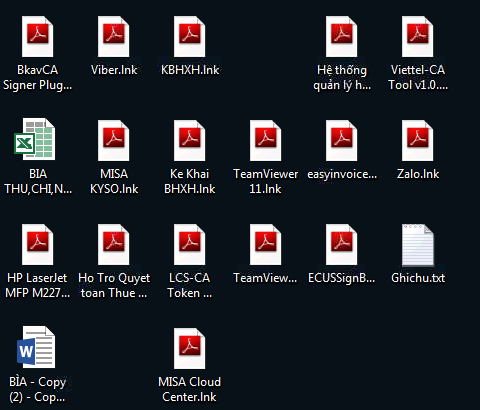Viewport: 480px width, 410px height.
Task: Click the Zalo.lnk shortcut icon
Action: pyautogui.click(x=418, y=141)
